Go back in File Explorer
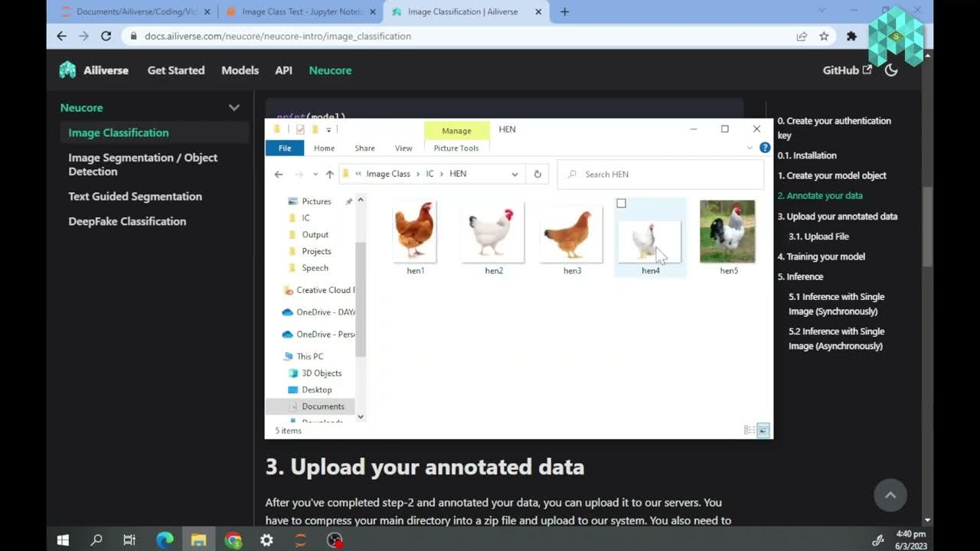The image size is (980, 551). pos(279,174)
